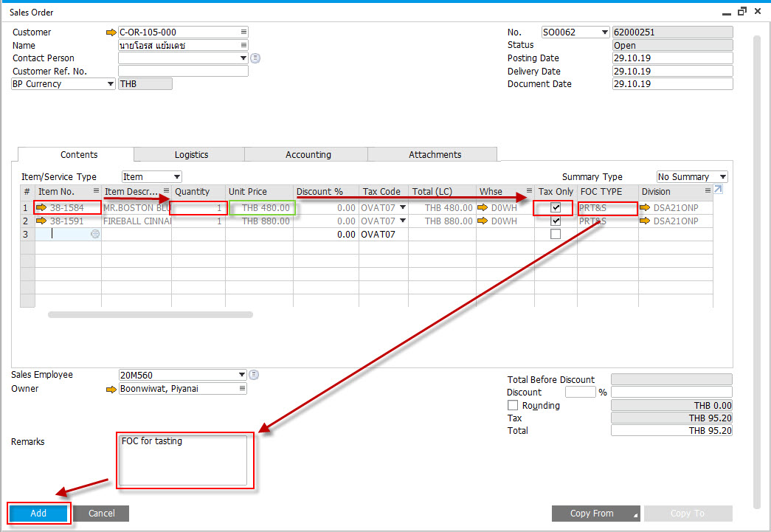Click link arrow beside item 38-1584

41,207
